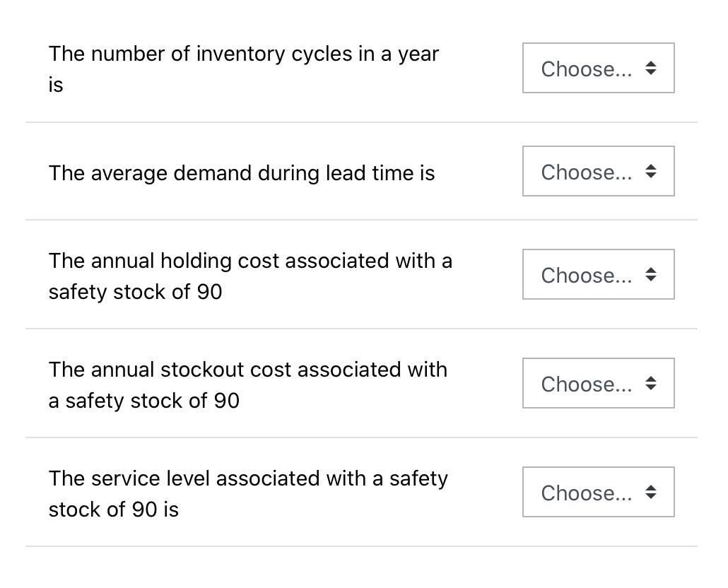Click the "Choose..." placeholder beside average demand
Screen dimensions: 728x588
pyautogui.click(x=586, y=172)
